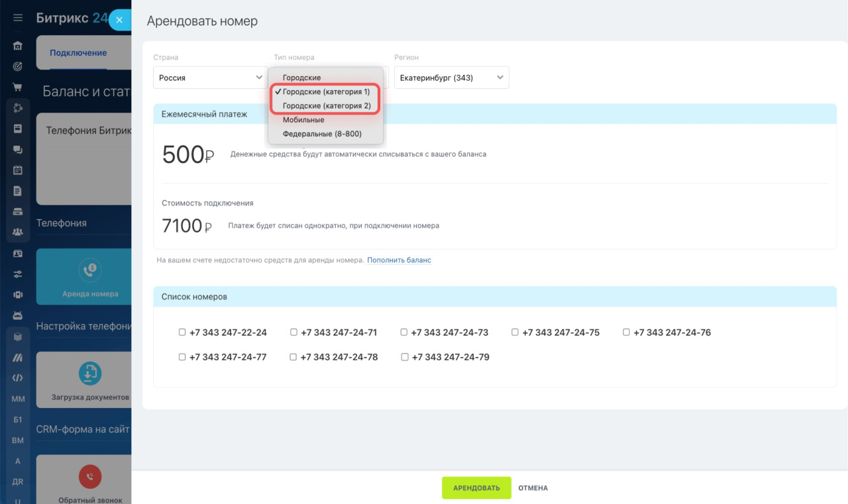This screenshot has width=848, height=504.
Task: Tick the checkbox for +7 343 247-24-78
Action: [x=293, y=357]
